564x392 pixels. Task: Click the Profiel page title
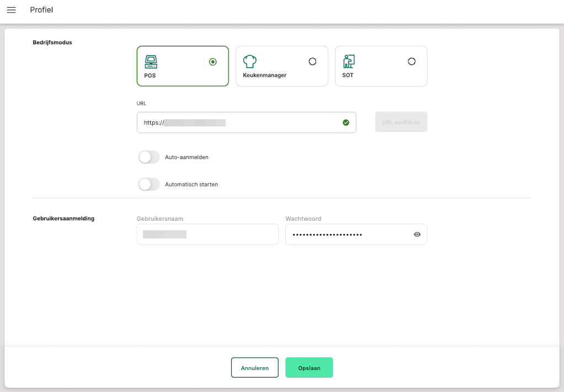coord(41,10)
